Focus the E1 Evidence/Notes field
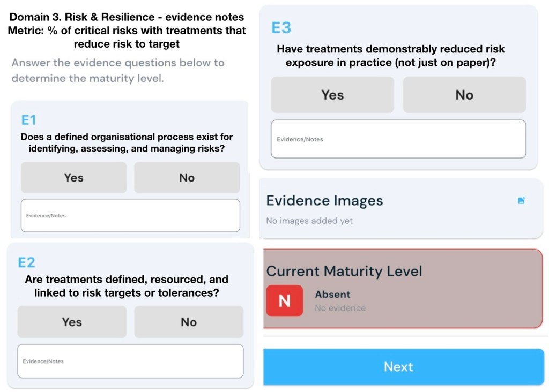 point(130,215)
